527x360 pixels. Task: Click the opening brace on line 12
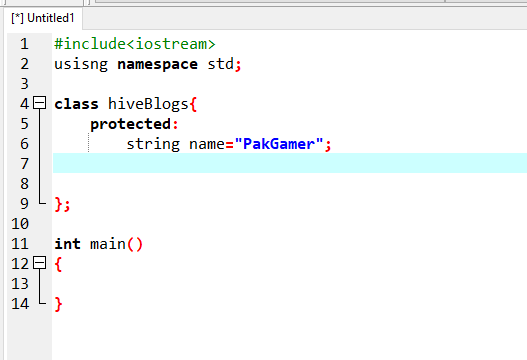click(x=58, y=264)
